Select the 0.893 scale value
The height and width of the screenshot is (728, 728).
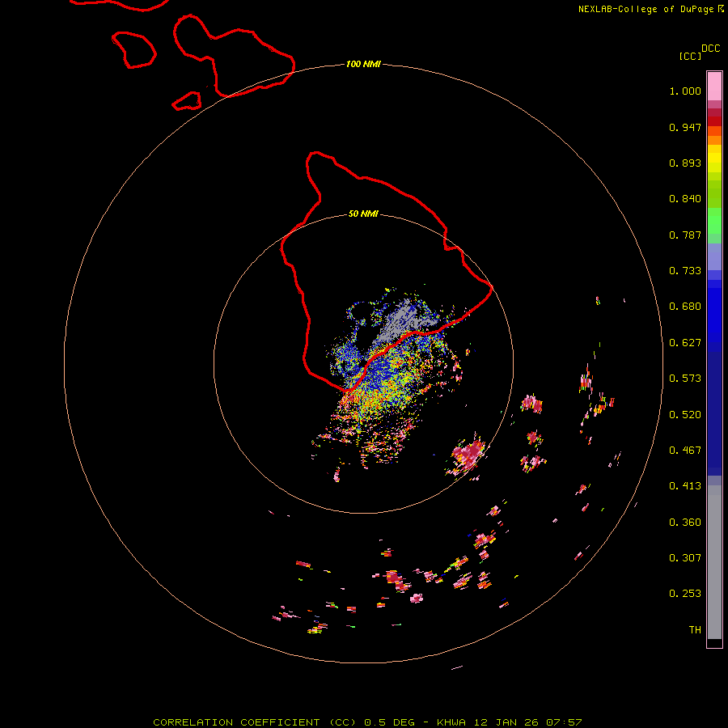click(685, 163)
